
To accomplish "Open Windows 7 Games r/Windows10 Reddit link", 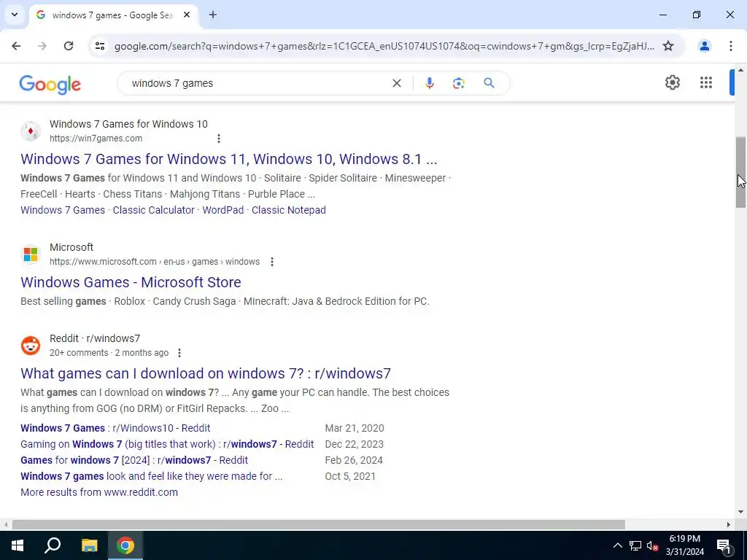I will pos(115,428).
